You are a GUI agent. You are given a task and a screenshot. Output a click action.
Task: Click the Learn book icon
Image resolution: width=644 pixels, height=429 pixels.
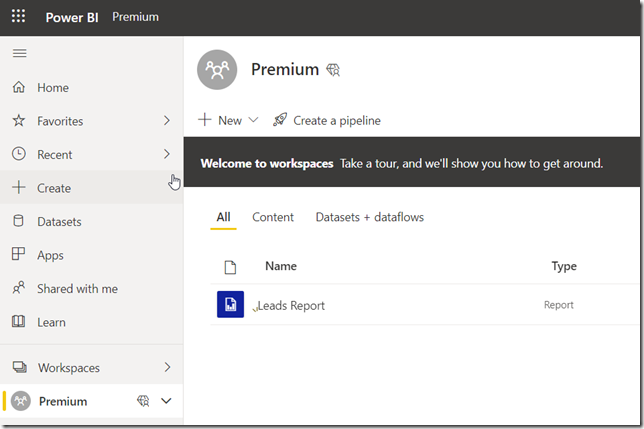[18, 321]
